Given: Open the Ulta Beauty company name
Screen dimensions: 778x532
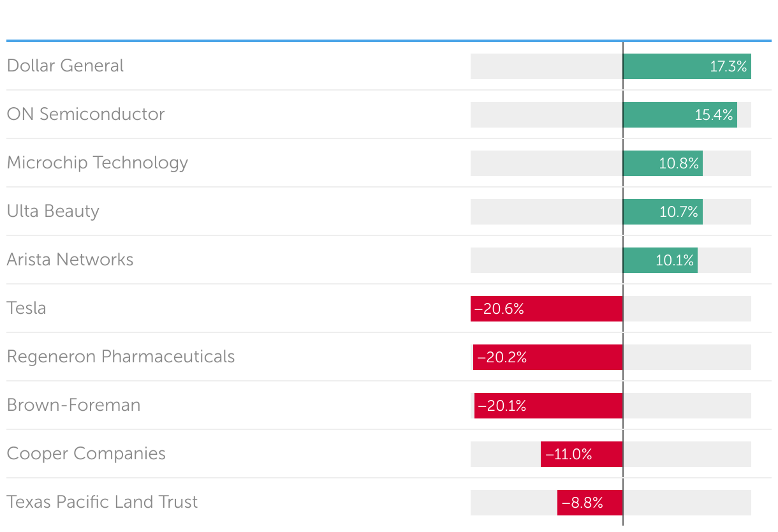Looking at the screenshot, I should tap(53, 211).
